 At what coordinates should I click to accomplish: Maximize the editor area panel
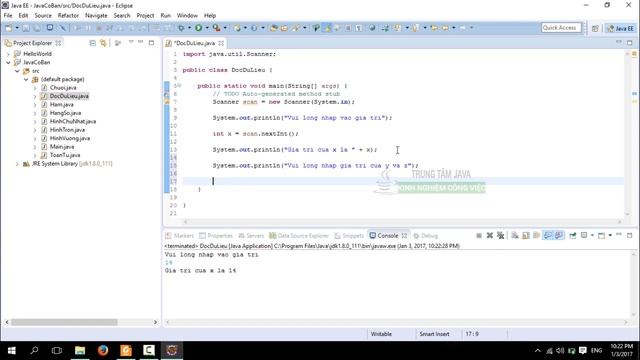(x=629, y=42)
